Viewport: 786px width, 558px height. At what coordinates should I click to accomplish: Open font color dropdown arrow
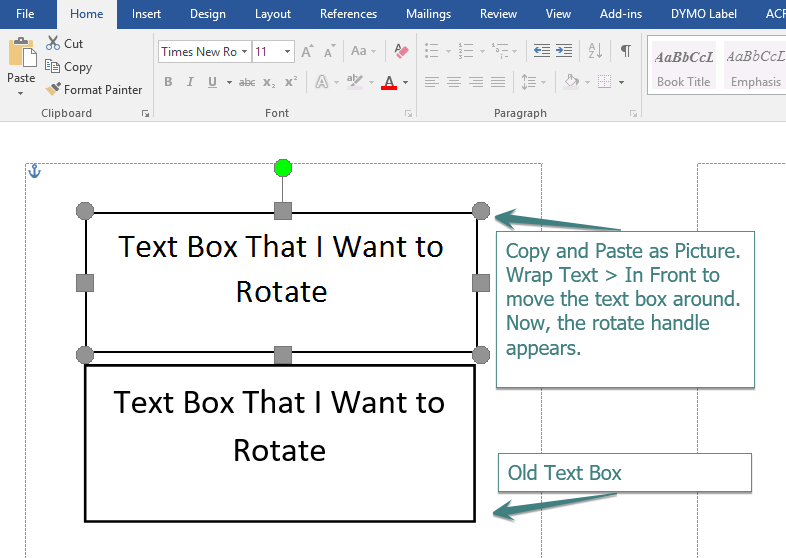pos(406,82)
